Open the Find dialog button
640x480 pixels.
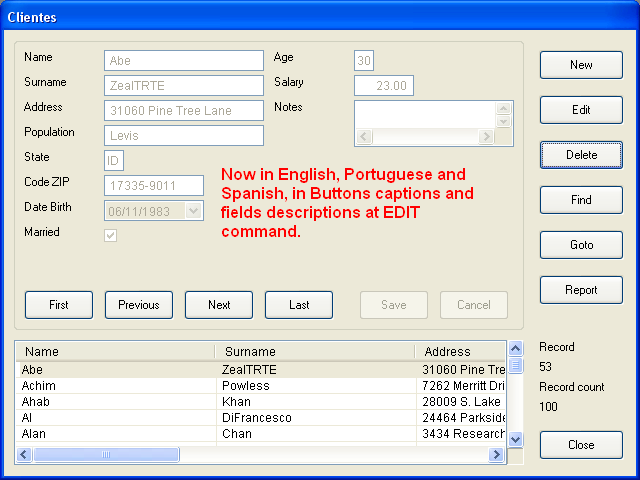pos(581,200)
